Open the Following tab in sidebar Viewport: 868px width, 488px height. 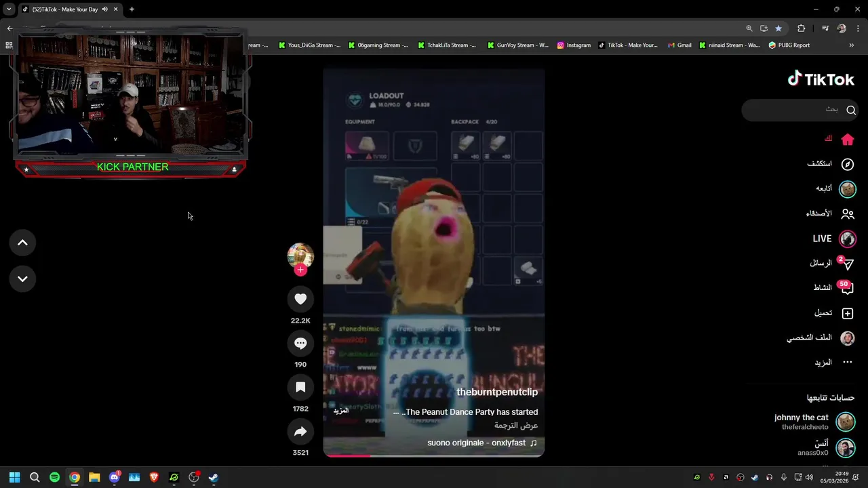click(x=835, y=189)
